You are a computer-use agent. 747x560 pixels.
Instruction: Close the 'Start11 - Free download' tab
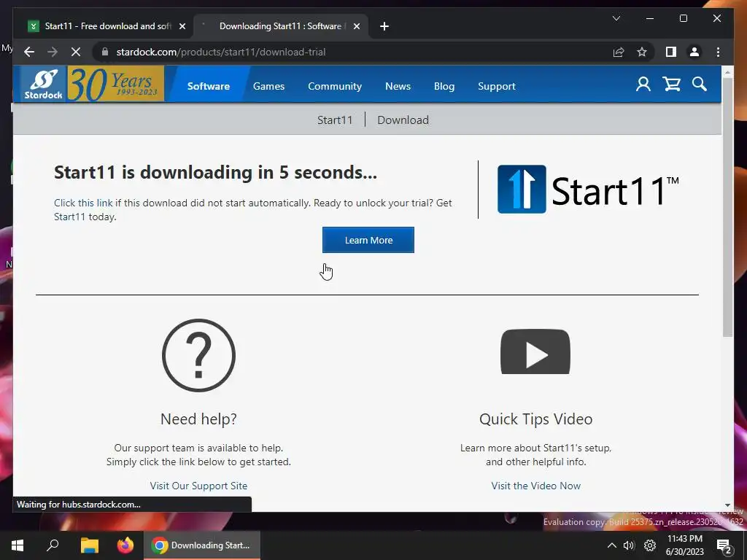point(182,26)
